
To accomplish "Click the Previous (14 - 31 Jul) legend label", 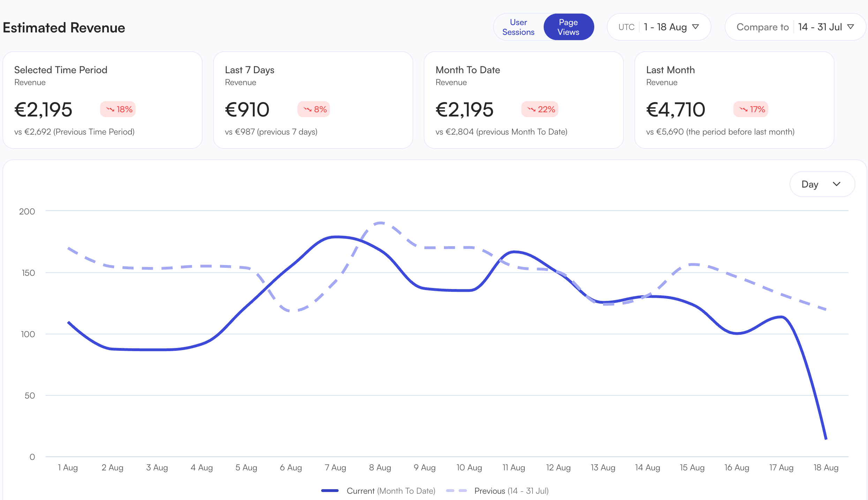I will coord(511,491).
